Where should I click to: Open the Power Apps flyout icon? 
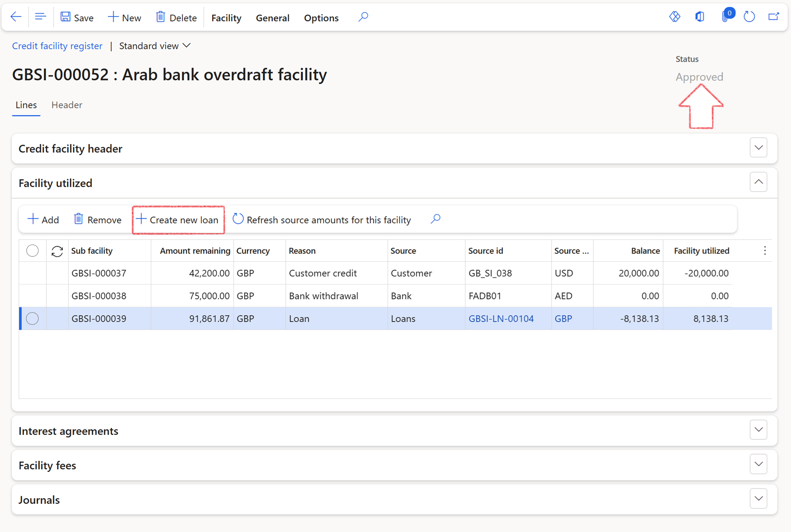point(674,16)
